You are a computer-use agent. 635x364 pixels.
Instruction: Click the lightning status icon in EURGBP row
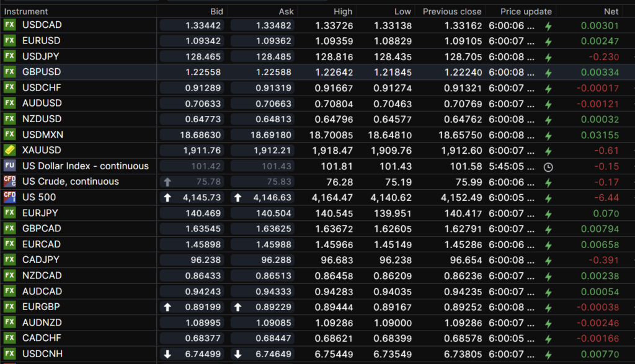click(x=548, y=307)
